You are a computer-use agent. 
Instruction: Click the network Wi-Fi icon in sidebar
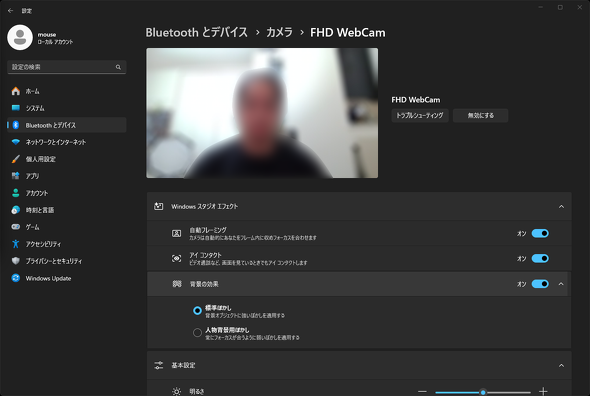(15, 142)
